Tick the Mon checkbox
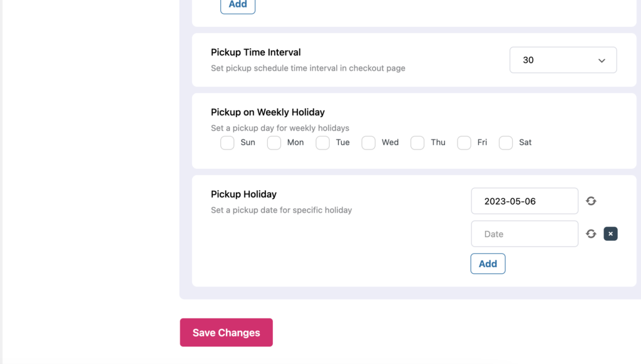641x364 pixels. coord(274,143)
